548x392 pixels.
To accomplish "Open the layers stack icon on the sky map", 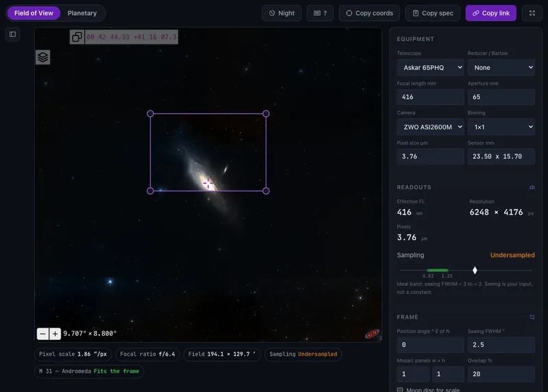I will (x=42, y=57).
